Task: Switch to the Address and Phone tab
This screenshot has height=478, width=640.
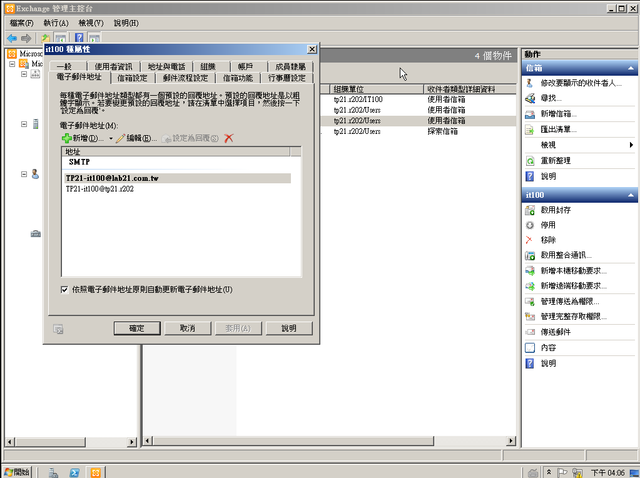Action: tap(167, 67)
